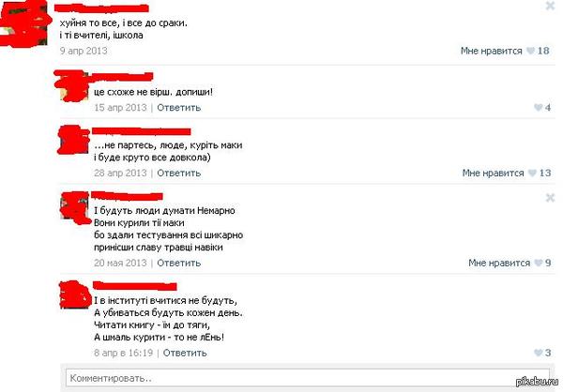
Task: Open the 8 апр в 16:19 timestamp link
Action: click(x=124, y=353)
